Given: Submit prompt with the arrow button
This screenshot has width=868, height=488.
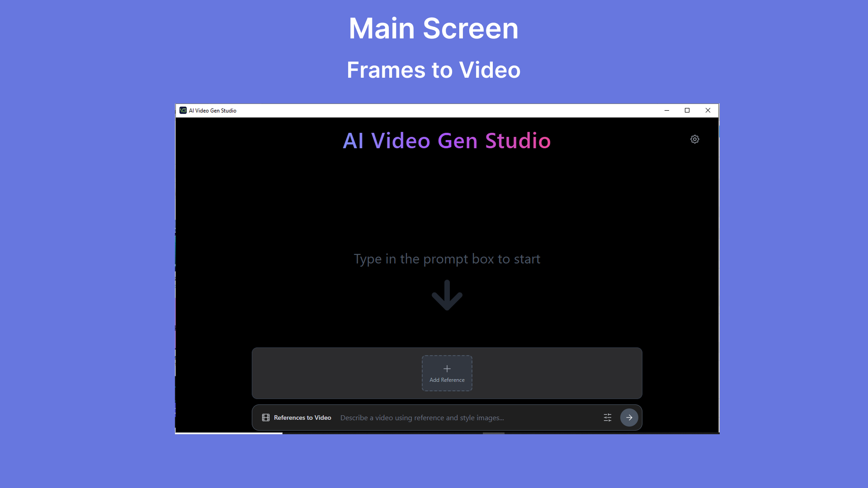Looking at the screenshot, I should tap(629, 418).
